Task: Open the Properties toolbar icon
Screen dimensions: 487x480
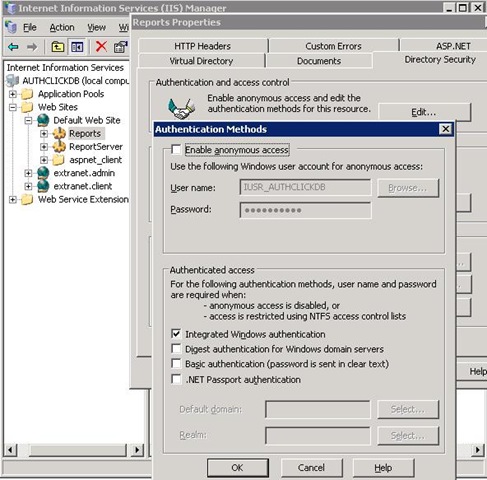Action: pos(121,47)
